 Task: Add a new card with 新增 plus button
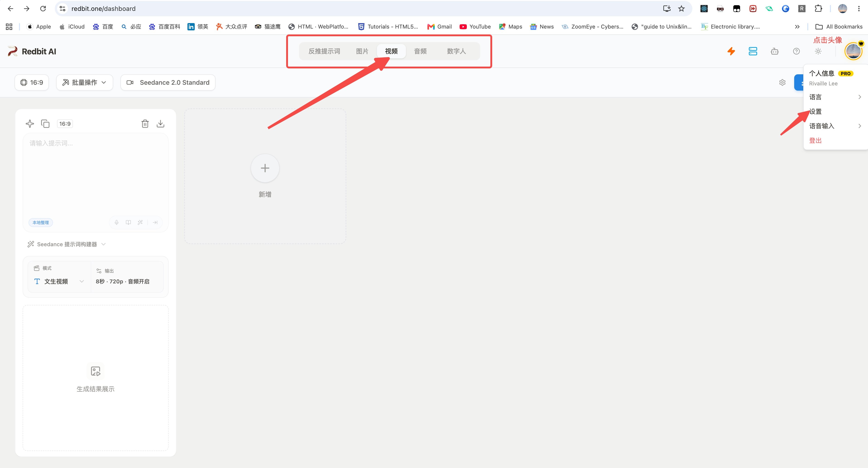(x=265, y=168)
